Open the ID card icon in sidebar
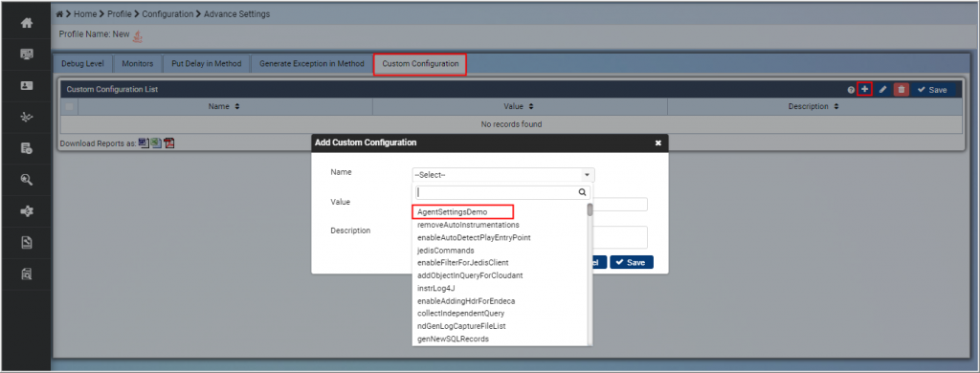Image resolution: width=980 pixels, height=373 pixels. (x=26, y=85)
